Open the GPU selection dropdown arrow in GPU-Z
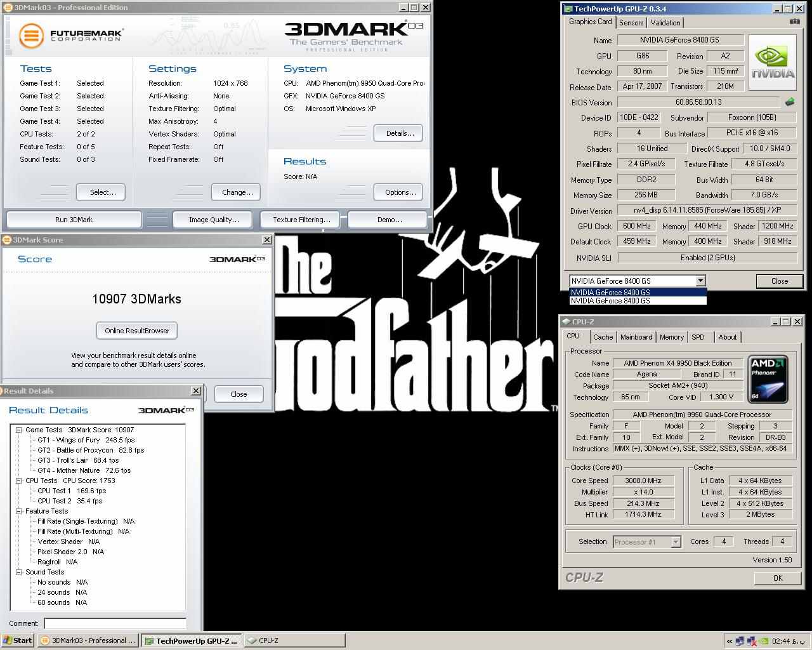The width and height of the screenshot is (812, 650). pyautogui.click(x=700, y=281)
